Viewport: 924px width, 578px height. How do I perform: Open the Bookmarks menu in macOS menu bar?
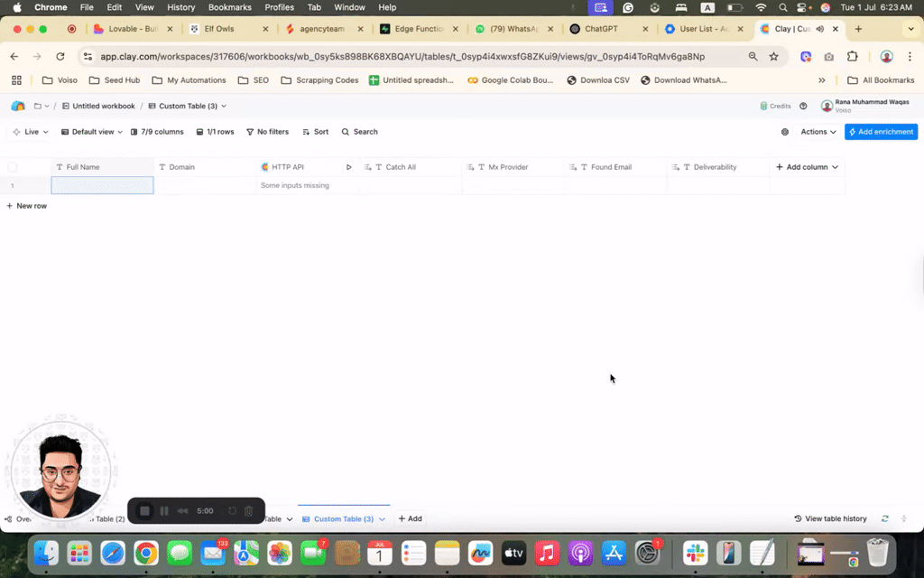229,7
